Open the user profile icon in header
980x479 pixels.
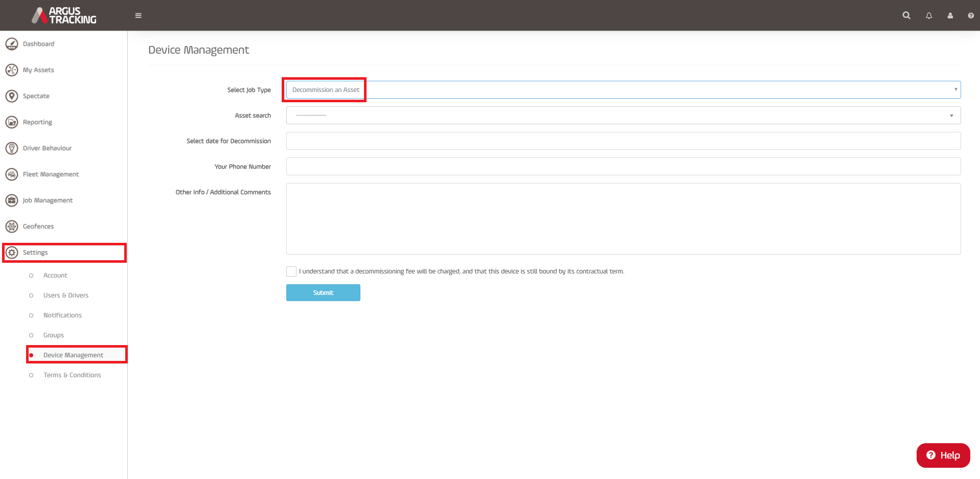pyautogui.click(x=950, y=15)
